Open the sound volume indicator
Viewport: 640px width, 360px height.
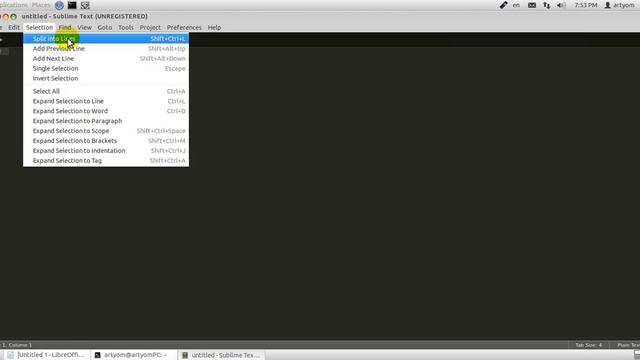[562, 5]
